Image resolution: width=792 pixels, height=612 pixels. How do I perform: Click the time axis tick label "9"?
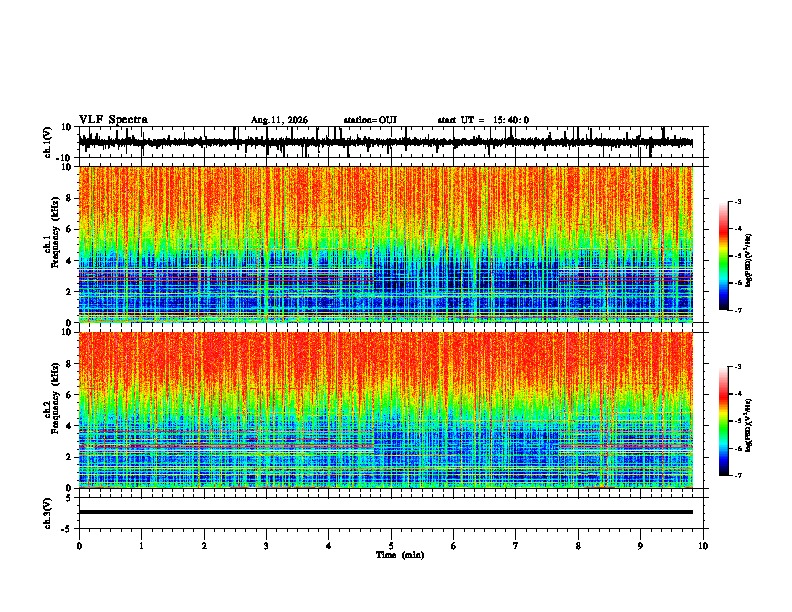click(640, 546)
